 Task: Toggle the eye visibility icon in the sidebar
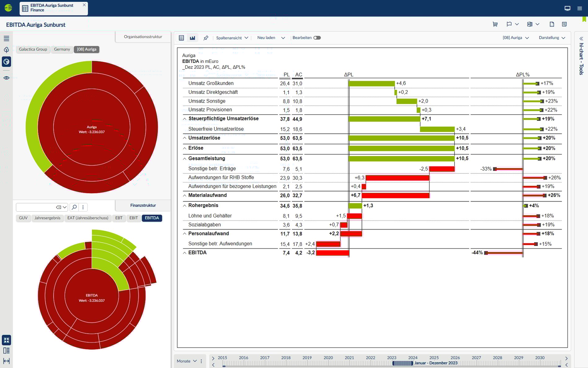tap(6, 78)
